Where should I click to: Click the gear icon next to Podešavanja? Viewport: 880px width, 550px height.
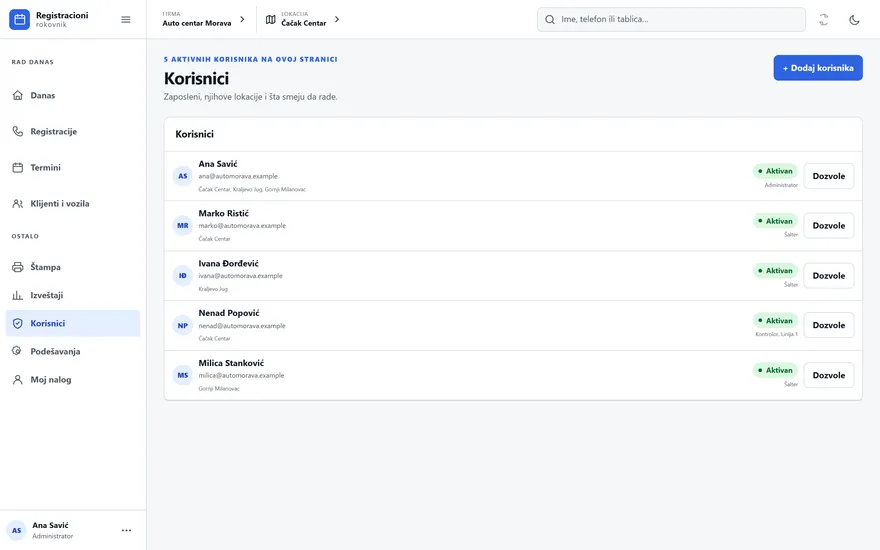(18, 351)
